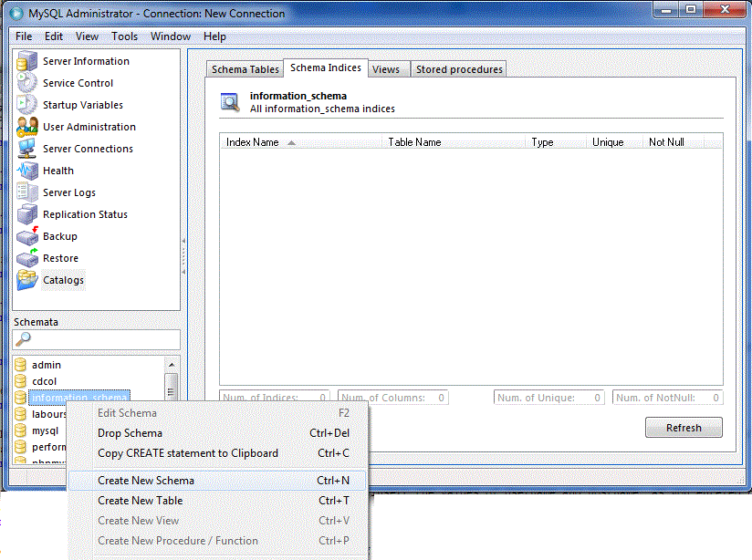
Task: Sort by Unique column header
Action: pyautogui.click(x=614, y=142)
